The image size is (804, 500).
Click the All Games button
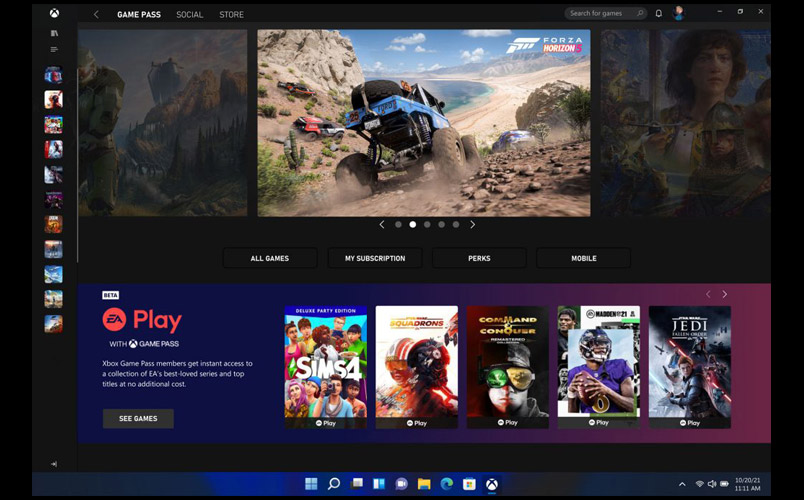click(x=270, y=258)
